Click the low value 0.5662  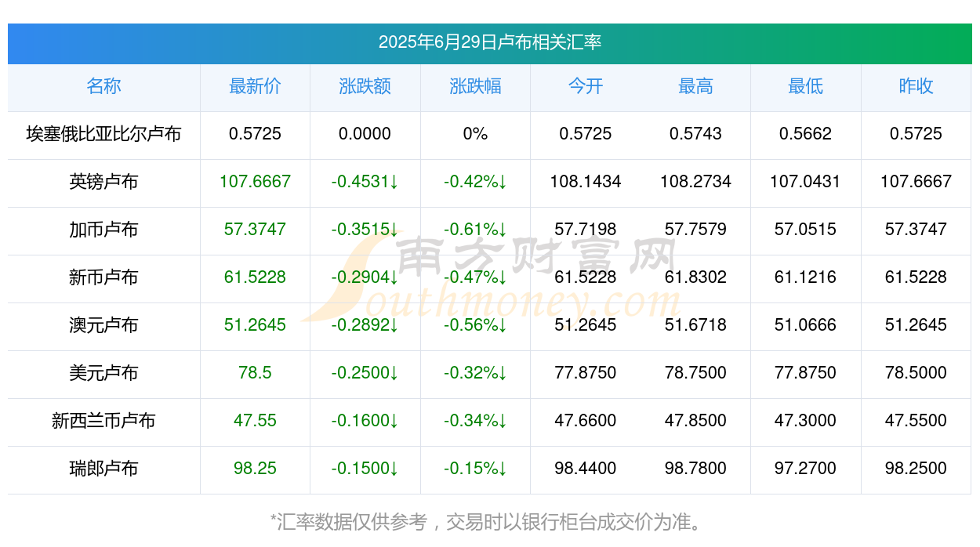point(806,134)
